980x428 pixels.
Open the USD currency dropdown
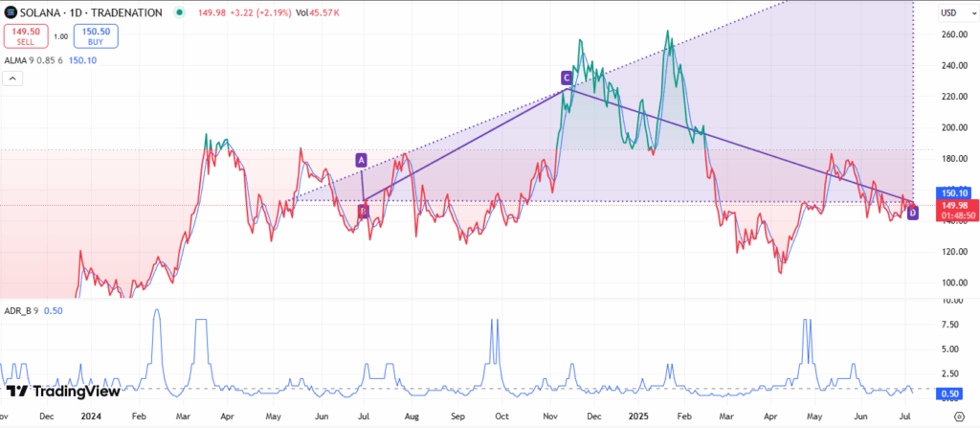(x=950, y=12)
